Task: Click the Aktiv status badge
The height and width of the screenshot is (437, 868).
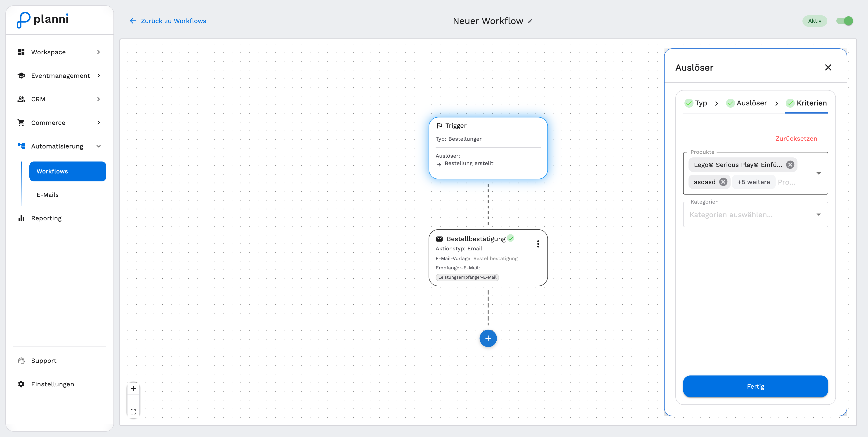Action: pyautogui.click(x=815, y=21)
